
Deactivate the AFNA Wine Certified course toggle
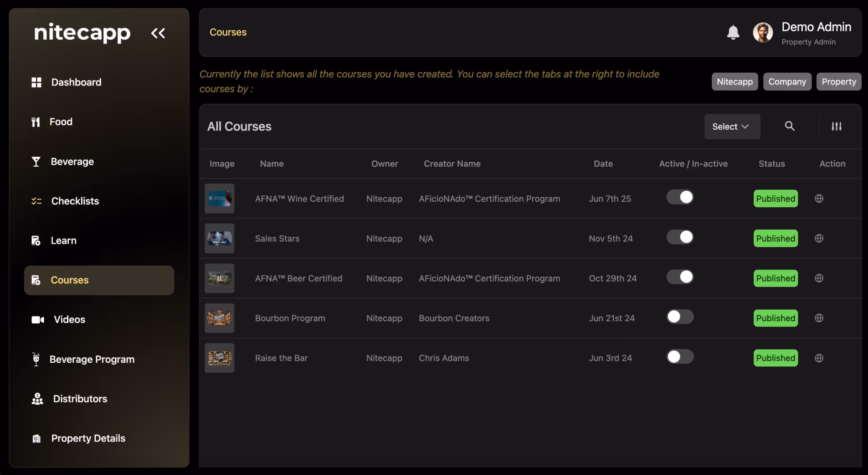pyautogui.click(x=680, y=197)
